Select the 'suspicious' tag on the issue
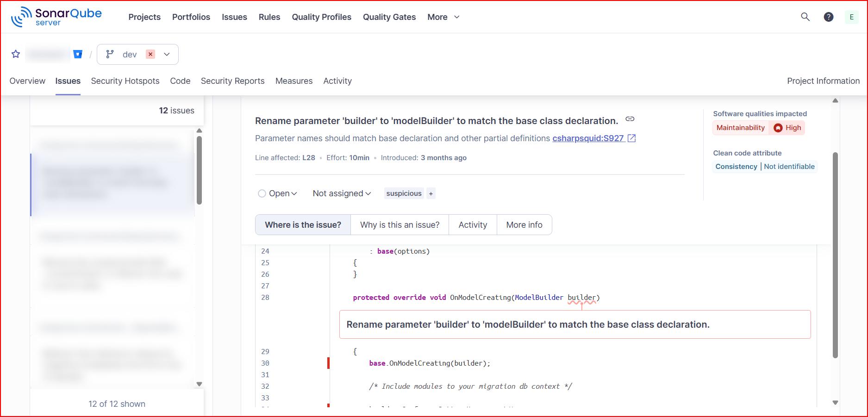The width and height of the screenshot is (868, 417). click(x=404, y=193)
